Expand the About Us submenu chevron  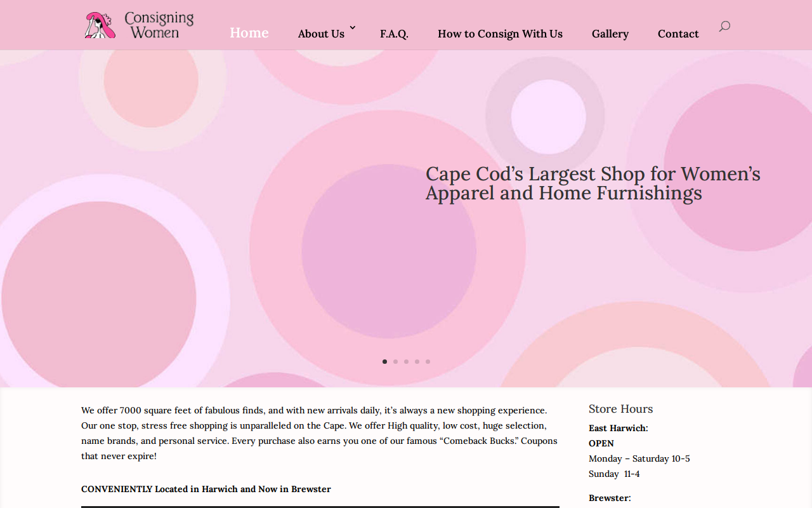click(x=353, y=27)
